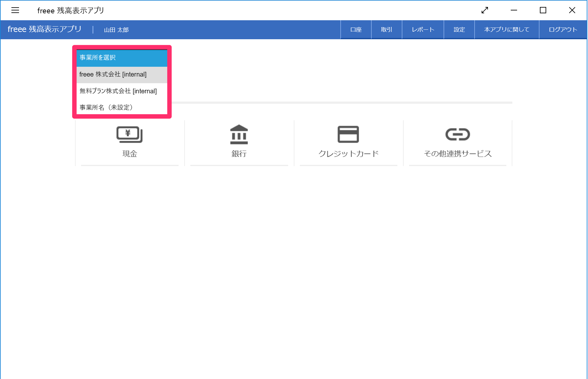This screenshot has height=379, width=588.
Task: Open the 取引 menu
Action: coord(387,30)
